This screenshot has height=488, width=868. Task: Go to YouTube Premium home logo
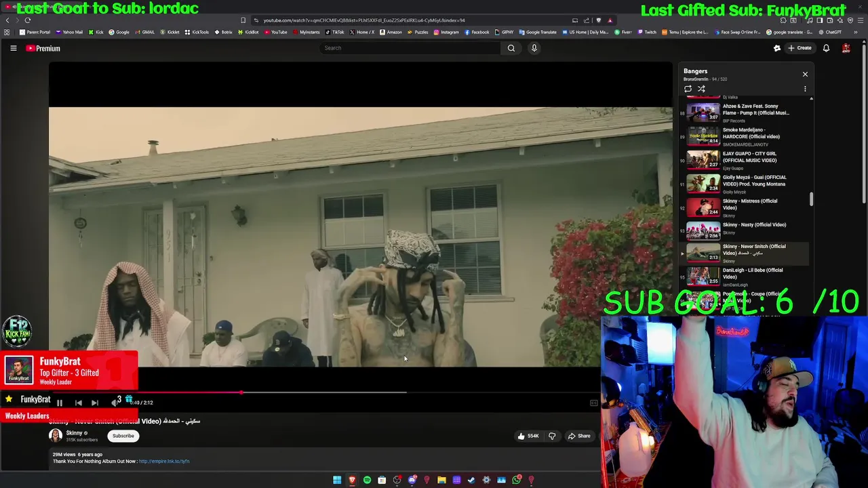coord(43,48)
